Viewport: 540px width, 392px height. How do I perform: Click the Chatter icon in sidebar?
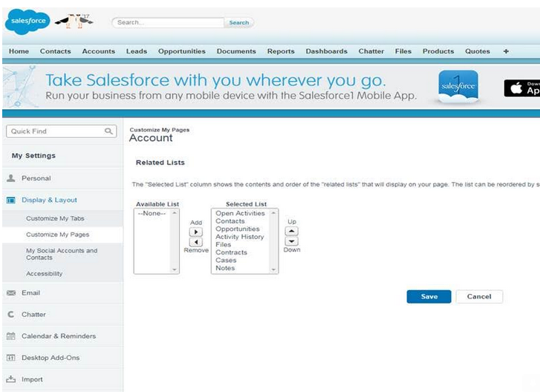click(x=11, y=314)
